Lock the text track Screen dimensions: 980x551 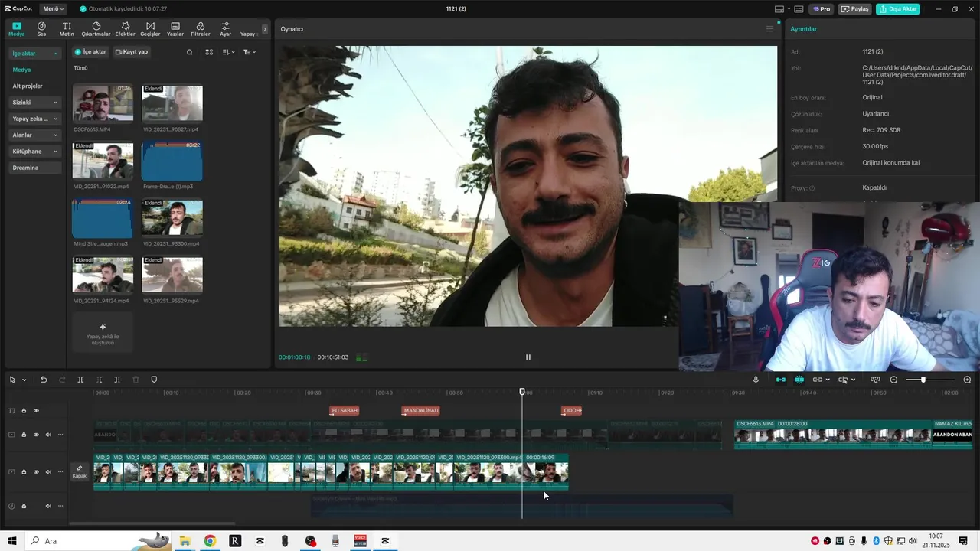24,411
